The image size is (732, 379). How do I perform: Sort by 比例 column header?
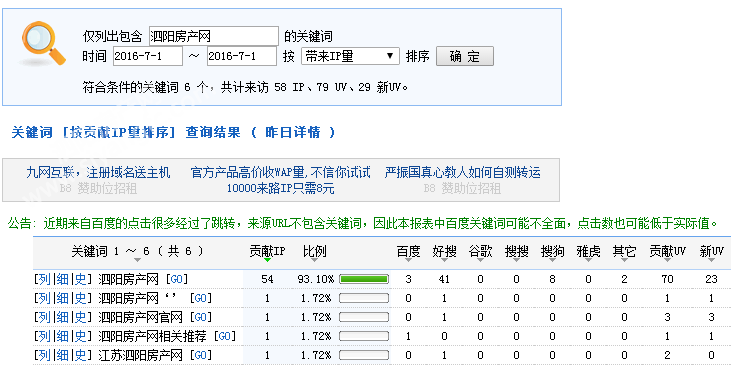(314, 252)
